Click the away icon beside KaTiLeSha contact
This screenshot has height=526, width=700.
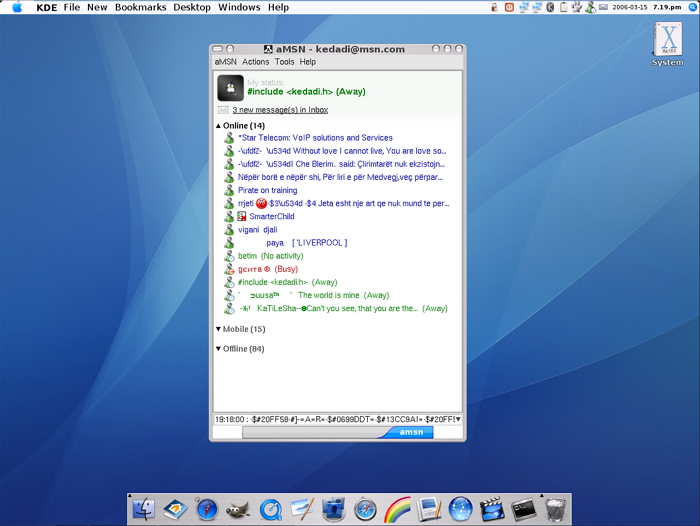(x=229, y=309)
